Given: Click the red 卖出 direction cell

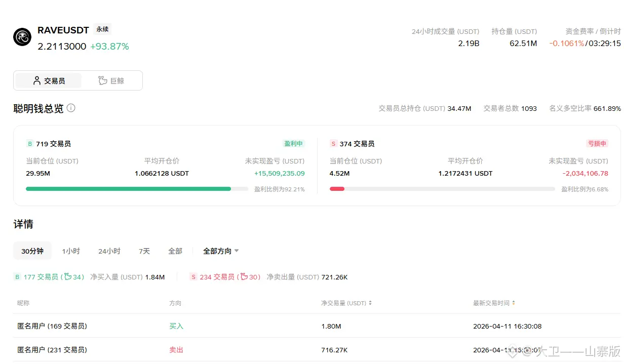Looking at the screenshot, I should pos(176,350).
